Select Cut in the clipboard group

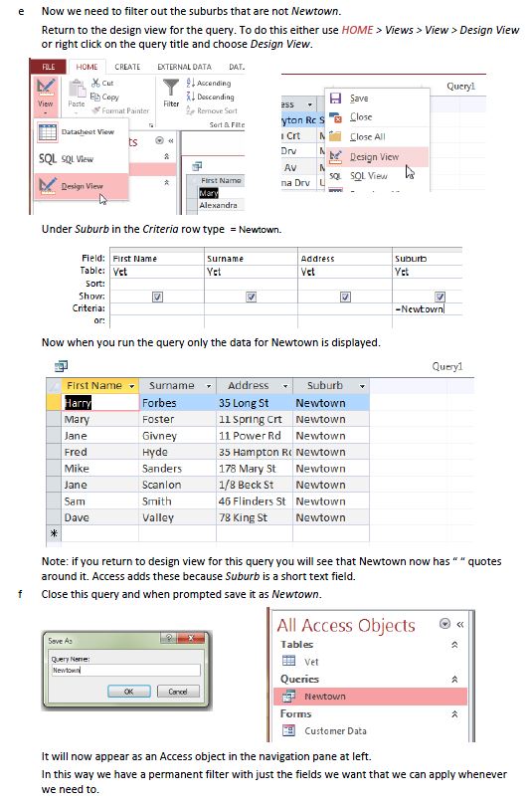(x=102, y=83)
